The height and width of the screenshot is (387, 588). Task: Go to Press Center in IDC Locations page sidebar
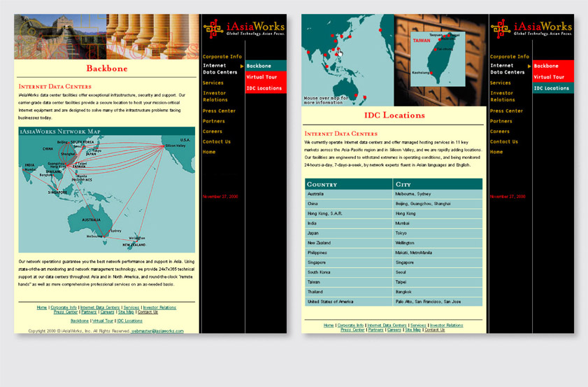pyautogui.click(x=506, y=111)
